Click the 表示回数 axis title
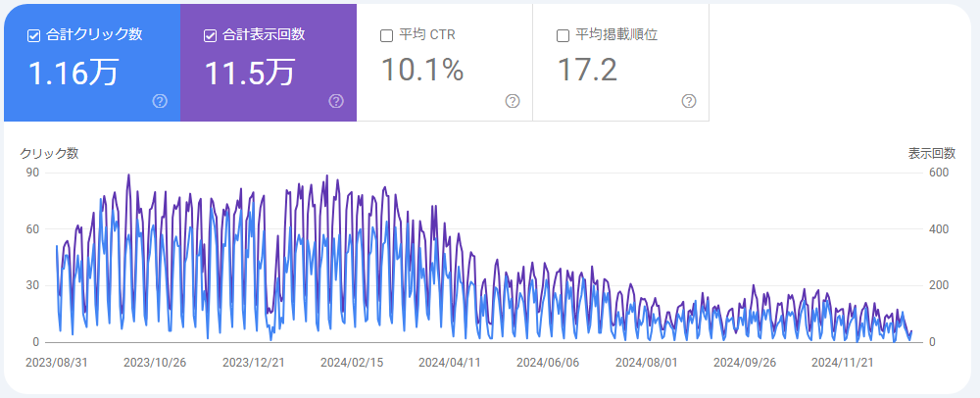The width and height of the screenshot is (980, 398). (x=932, y=154)
